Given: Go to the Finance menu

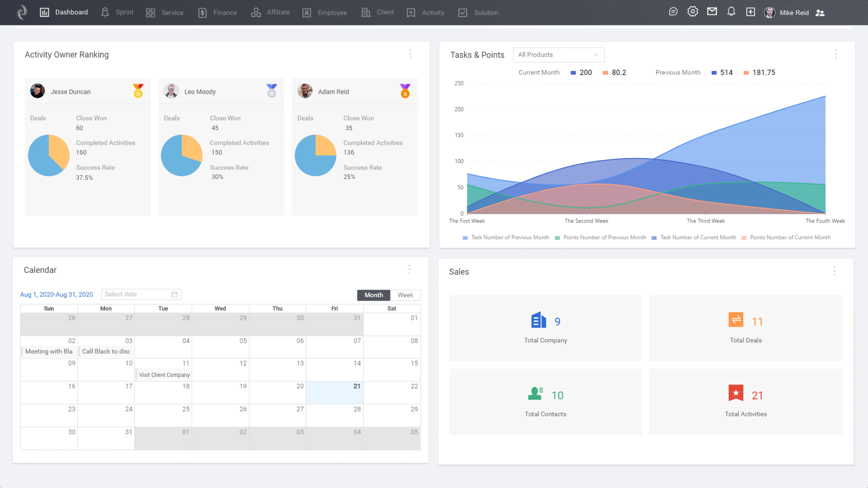Looking at the screenshot, I should (x=218, y=13).
